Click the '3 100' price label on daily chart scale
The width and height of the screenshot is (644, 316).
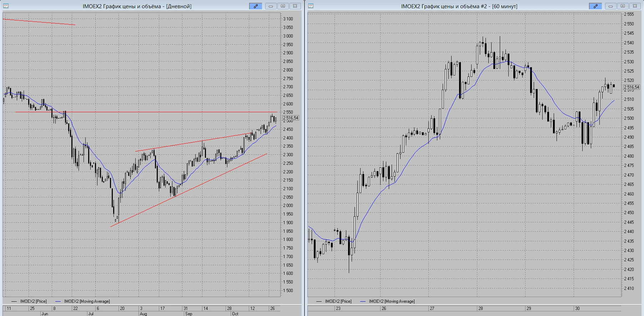coord(288,19)
